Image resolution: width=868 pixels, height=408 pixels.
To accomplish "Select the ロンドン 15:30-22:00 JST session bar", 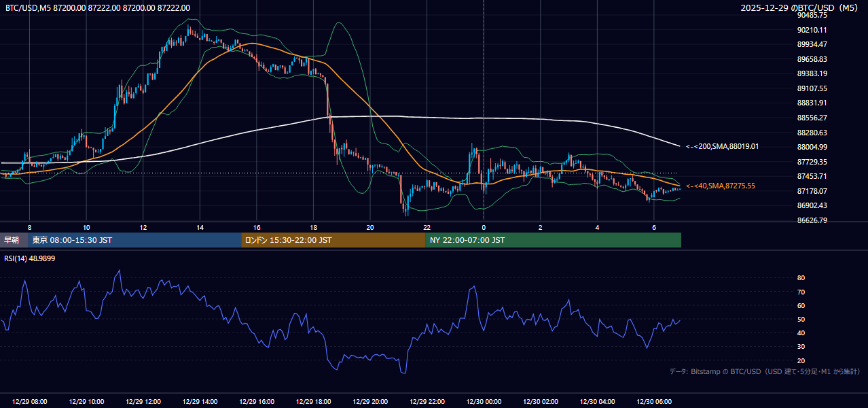I will pyautogui.click(x=333, y=240).
